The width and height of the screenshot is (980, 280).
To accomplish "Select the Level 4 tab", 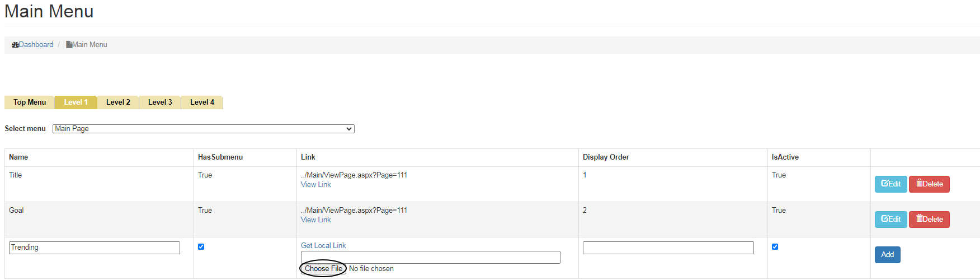I will click(x=202, y=102).
